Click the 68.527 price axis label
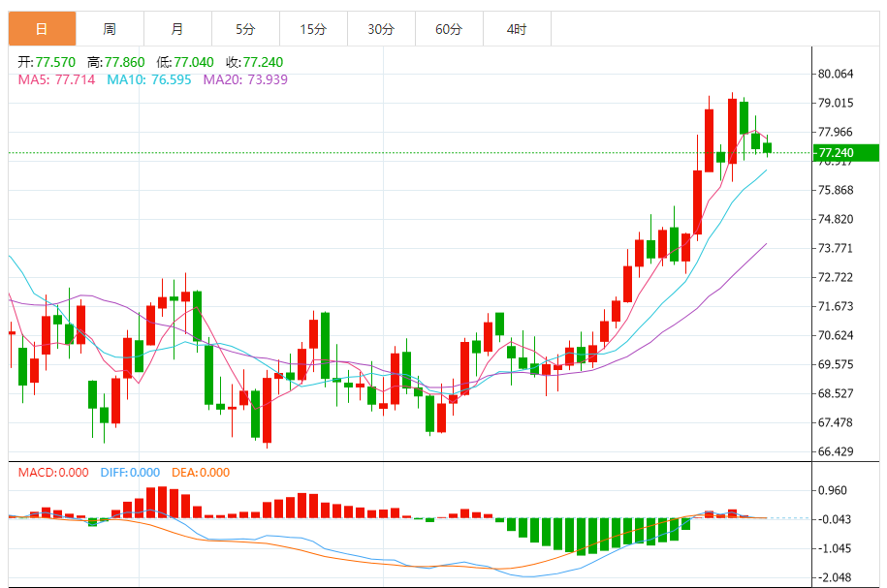Screen dimensions: 887x588 [x=836, y=393]
